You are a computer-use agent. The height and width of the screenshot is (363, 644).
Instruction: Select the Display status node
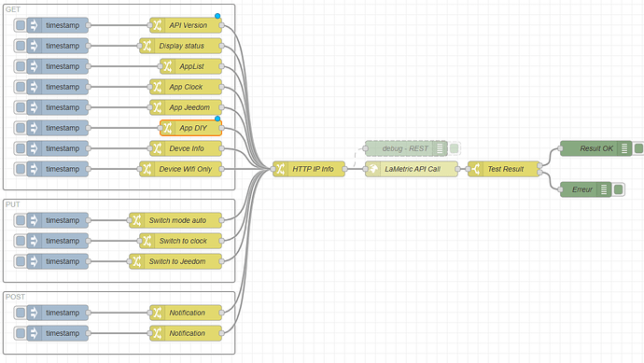coord(181,46)
